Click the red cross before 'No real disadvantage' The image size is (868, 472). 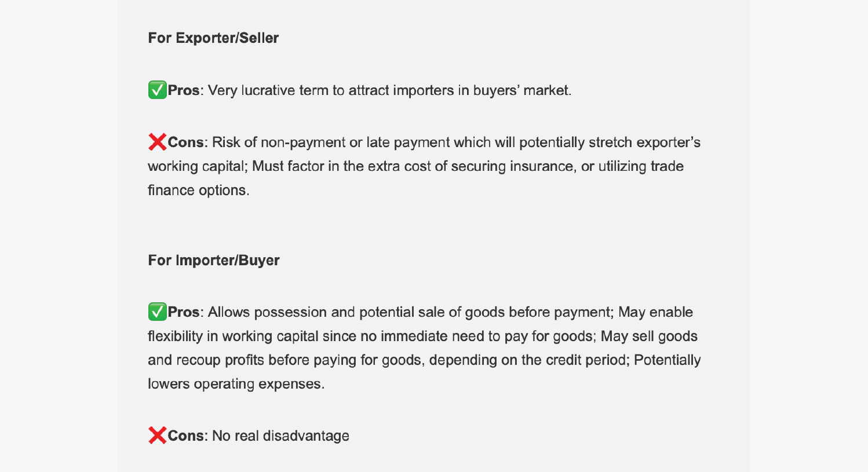[157, 436]
